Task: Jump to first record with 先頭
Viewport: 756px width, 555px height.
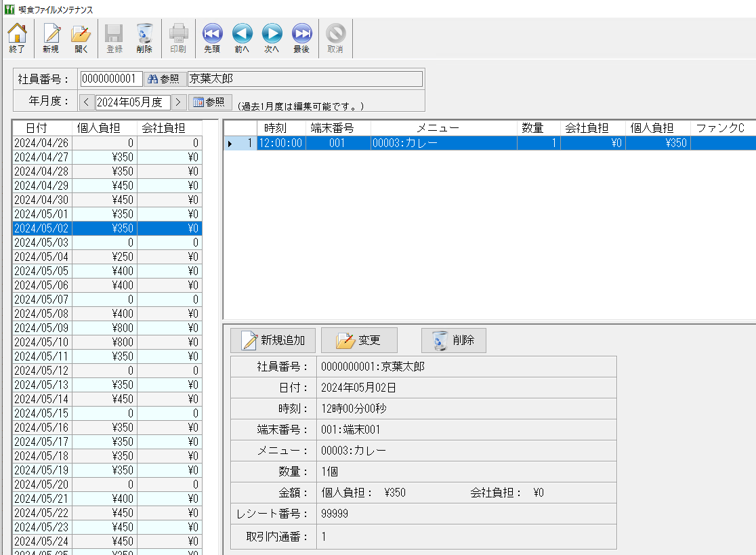Action: pos(212,37)
